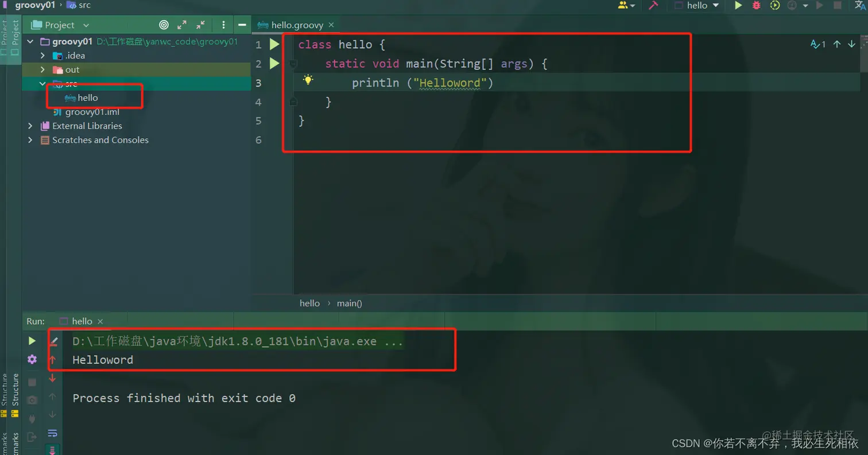
Task: Click Collapse All in Project panel header
Action: [x=200, y=25]
